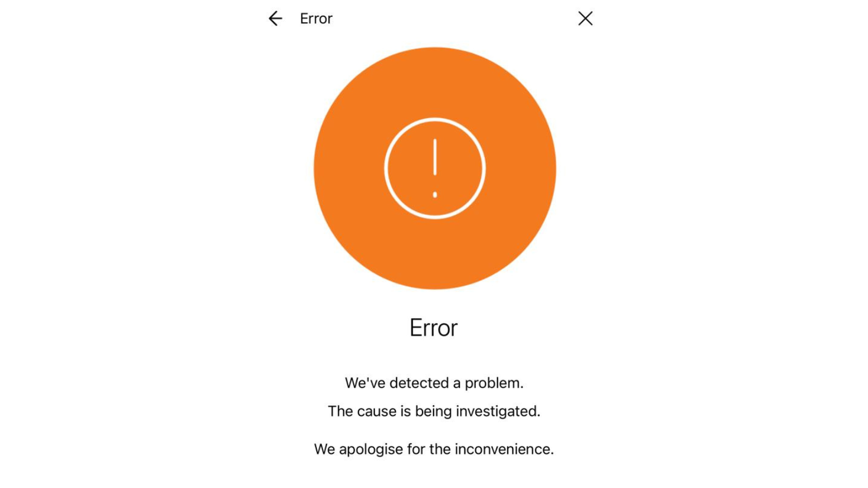Go back using the left arrow
868x488 pixels.
tap(275, 18)
